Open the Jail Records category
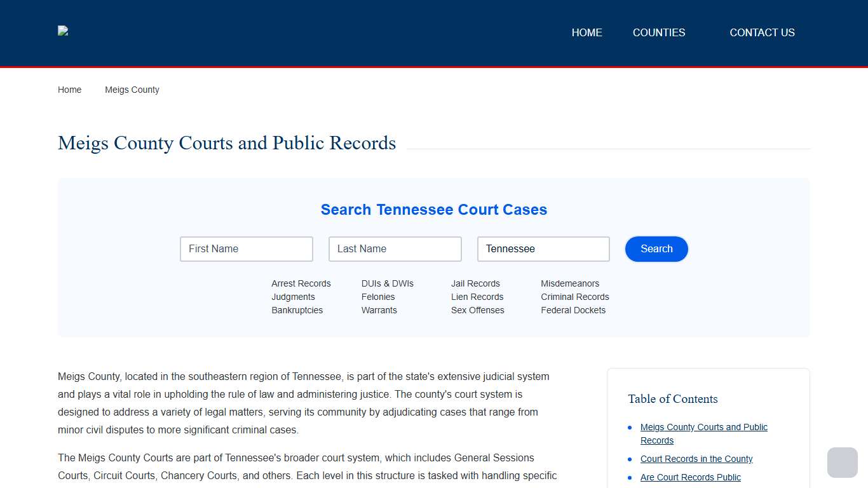 pyautogui.click(x=475, y=283)
